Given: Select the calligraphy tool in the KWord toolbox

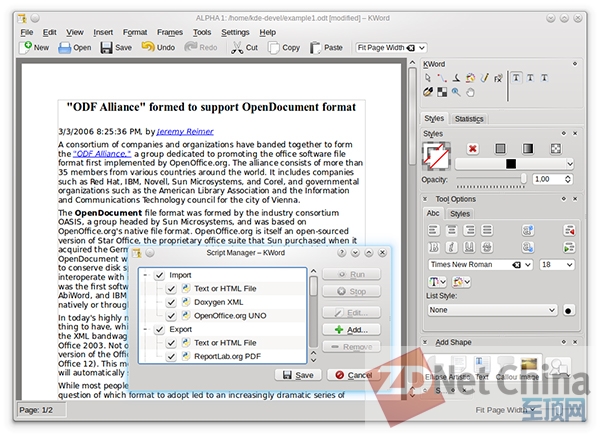Looking at the screenshot, I should coord(484,78).
